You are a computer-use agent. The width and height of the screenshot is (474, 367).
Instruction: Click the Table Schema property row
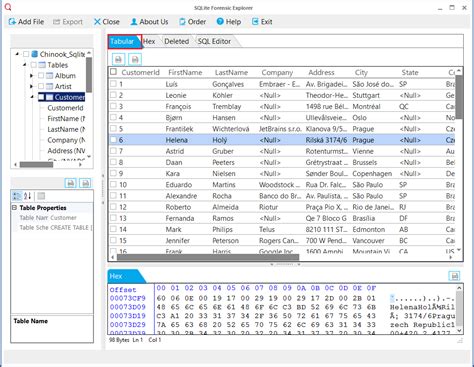(x=52, y=228)
